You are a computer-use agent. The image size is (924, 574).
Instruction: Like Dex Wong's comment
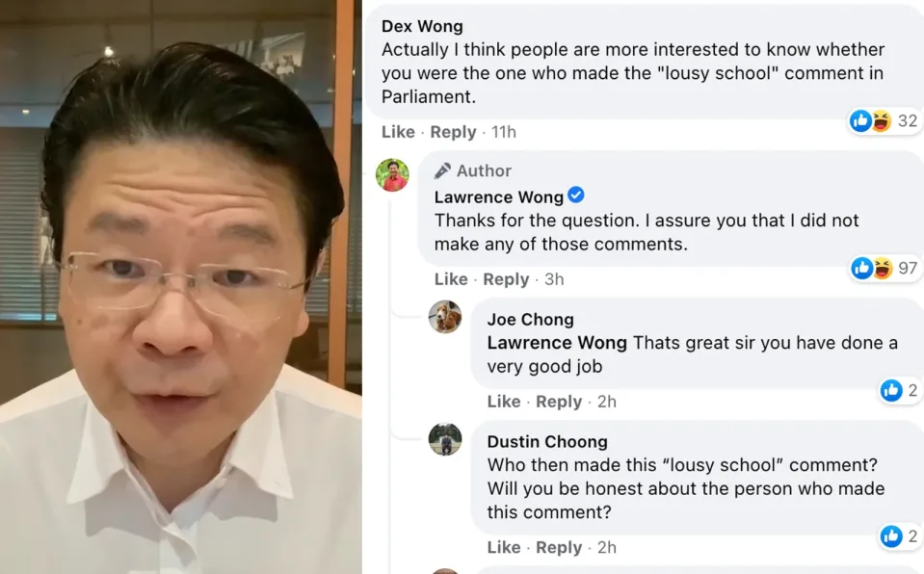398,132
